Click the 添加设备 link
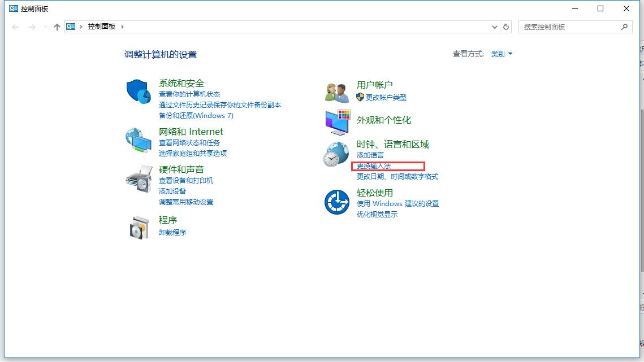 coord(172,191)
